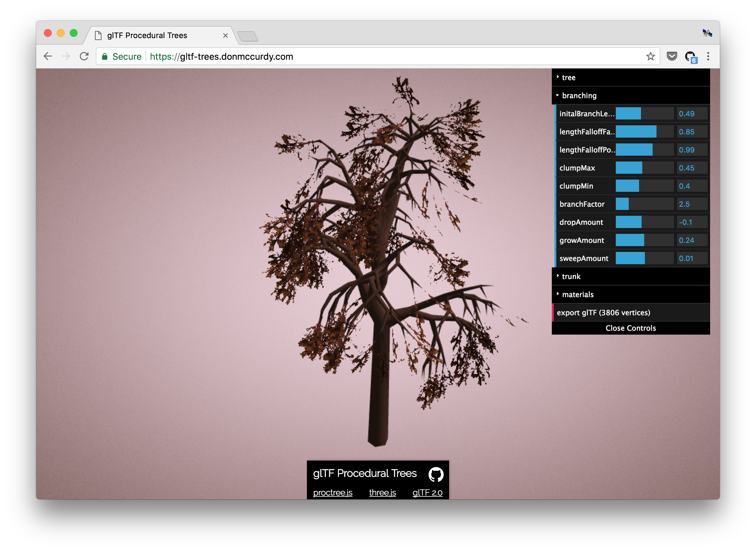Expand the tree folder
This screenshot has height=551, width=756.
coord(569,78)
